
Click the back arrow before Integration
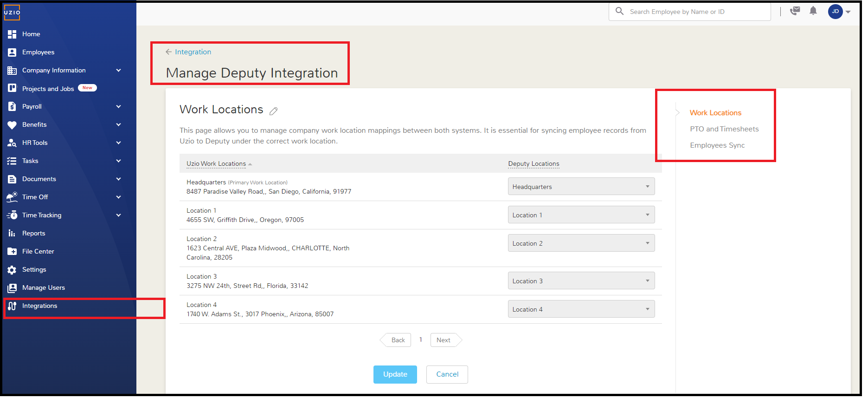coord(169,52)
